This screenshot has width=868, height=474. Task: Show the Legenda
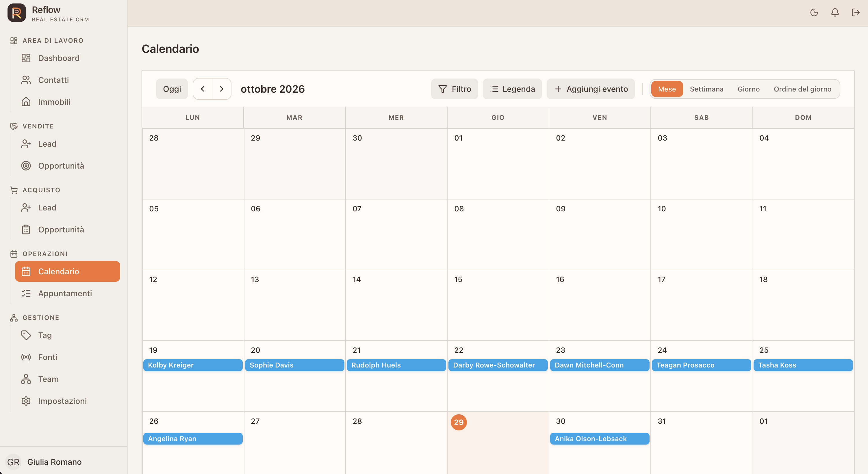point(512,89)
